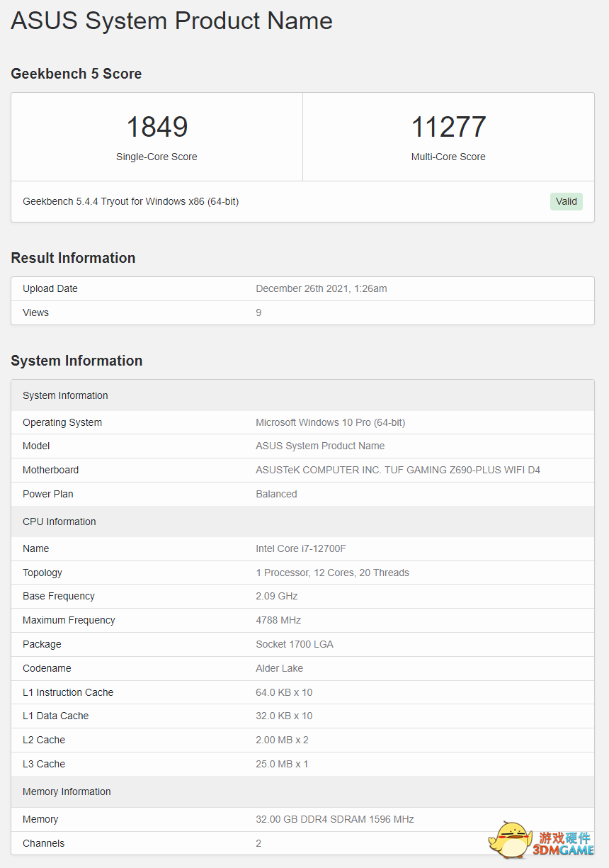
Task: Click the L1 Data Cache label
Action: click(x=56, y=716)
